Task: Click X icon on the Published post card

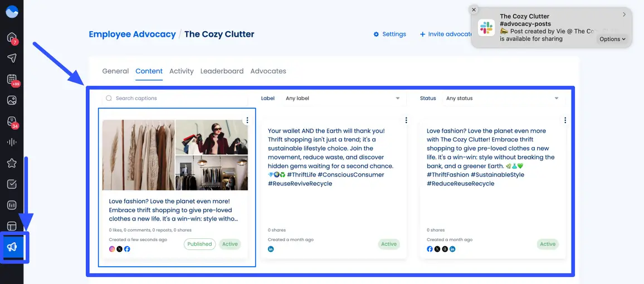Action: click(x=119, y=249)
